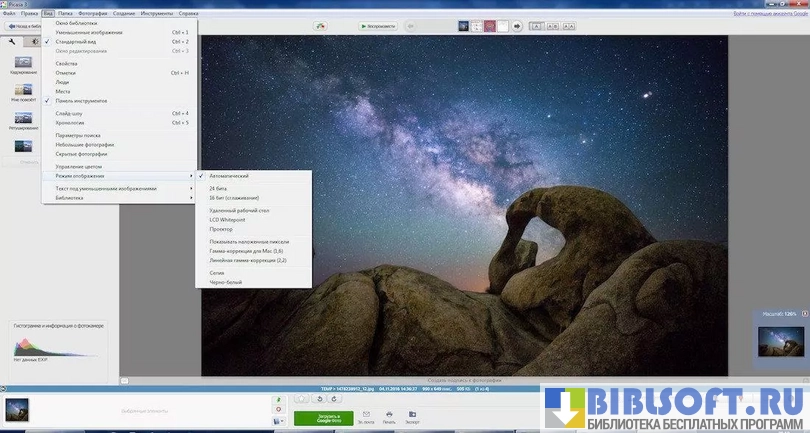Click the Retouch (Ретуширование) tool icon
Screen dimensions: 810x433
pyautogui.click(x=22, y=118)
